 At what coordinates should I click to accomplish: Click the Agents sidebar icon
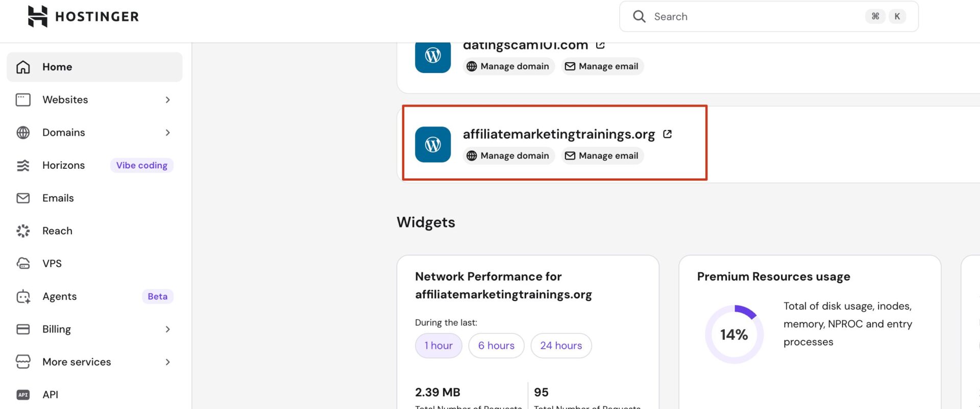(23, 296)
